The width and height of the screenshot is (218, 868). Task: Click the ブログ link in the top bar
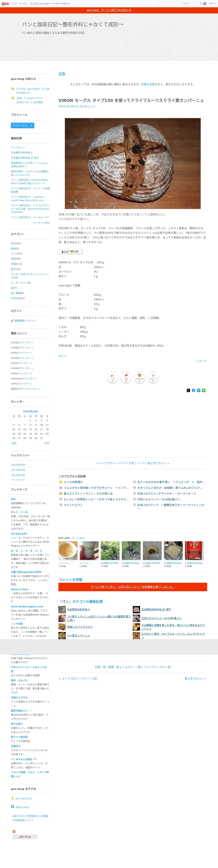(x=14, y=3)
